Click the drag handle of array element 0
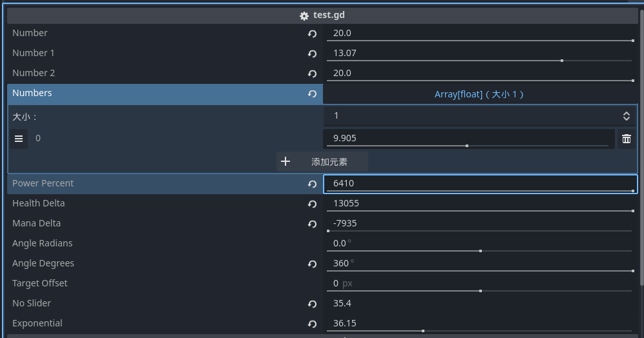This screenshot has width=644, height=338. pos(19,139)
